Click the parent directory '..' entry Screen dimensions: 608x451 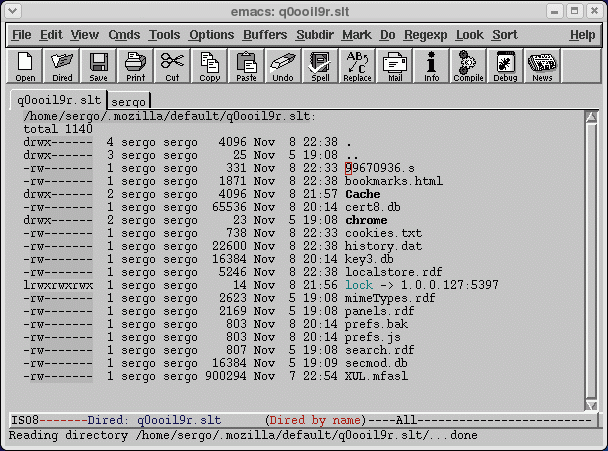pyautogui.click(x=351, y=155)
